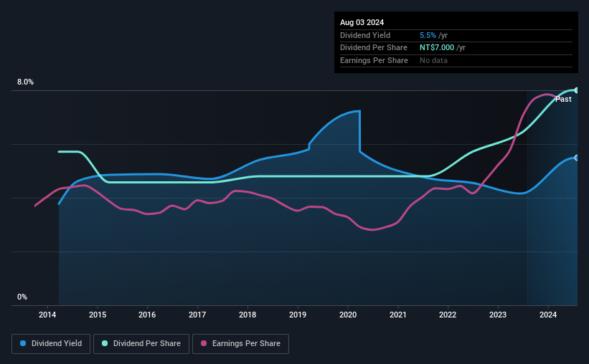
Task: Select the 2024 label on the x-axis
Action: click(548, 315)
